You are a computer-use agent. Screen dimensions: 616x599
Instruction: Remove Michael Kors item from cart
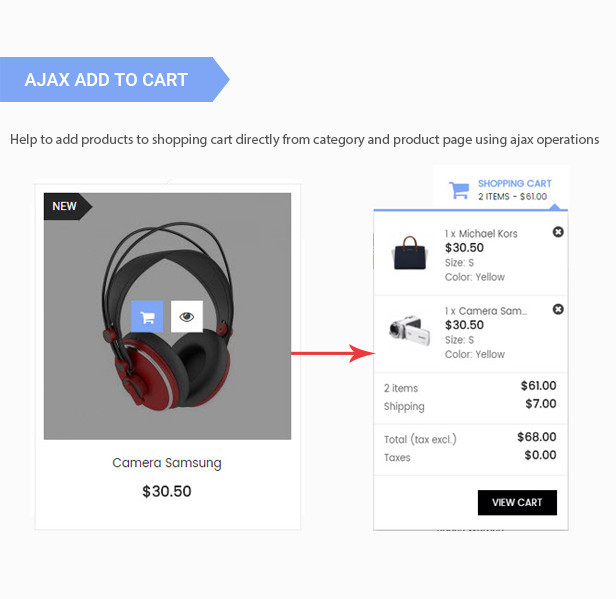[558, 232]
